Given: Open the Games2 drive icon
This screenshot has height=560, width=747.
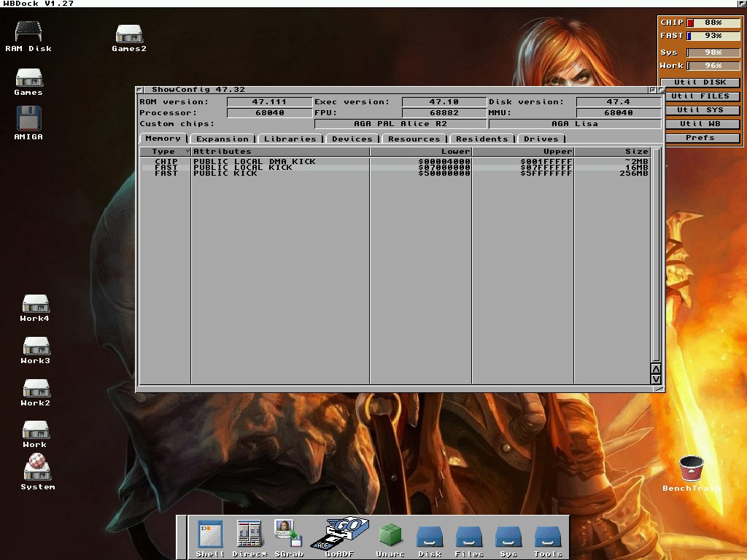Looking at the screenshot, I should (x=129, y=38).
